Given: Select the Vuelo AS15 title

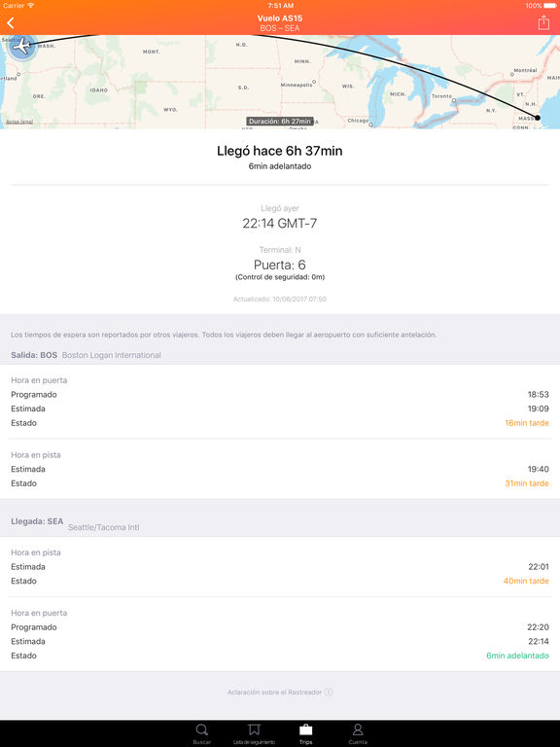Looking at the screenshot, I should [x=280, y=18].
